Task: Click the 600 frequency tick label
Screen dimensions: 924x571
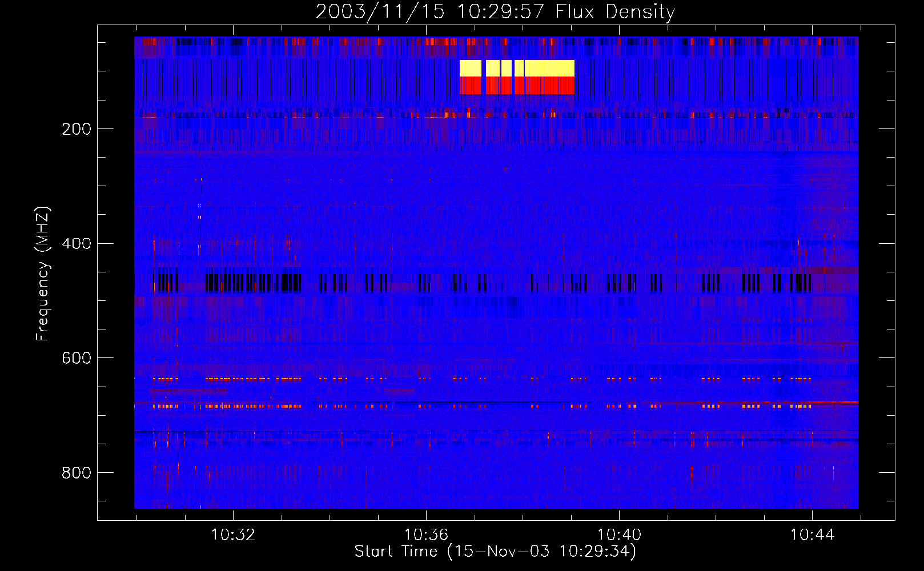Action: [77, 358]
